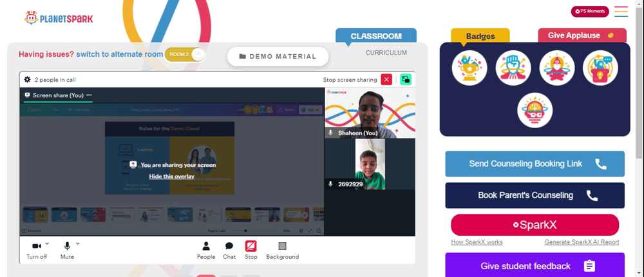644x277 pixels.
Task: Click Book Parent's Counseling button
Action: point(535,195)
